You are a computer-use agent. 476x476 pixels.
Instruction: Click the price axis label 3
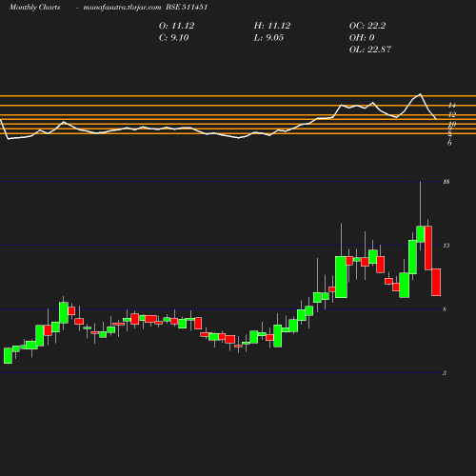pos(445,373)
